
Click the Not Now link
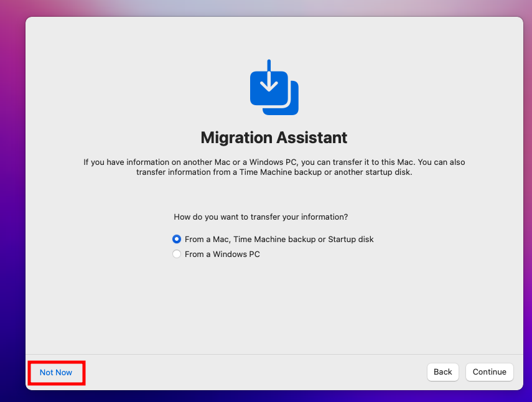[56, 373]
